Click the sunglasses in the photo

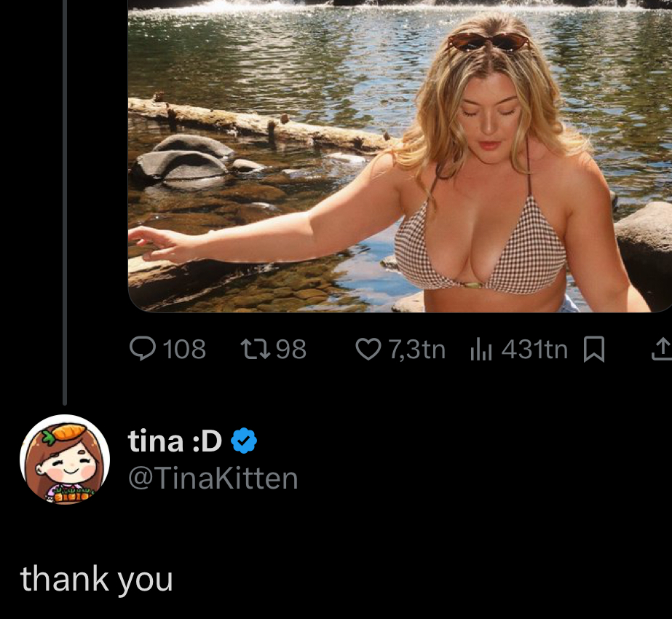click(488, 41)
